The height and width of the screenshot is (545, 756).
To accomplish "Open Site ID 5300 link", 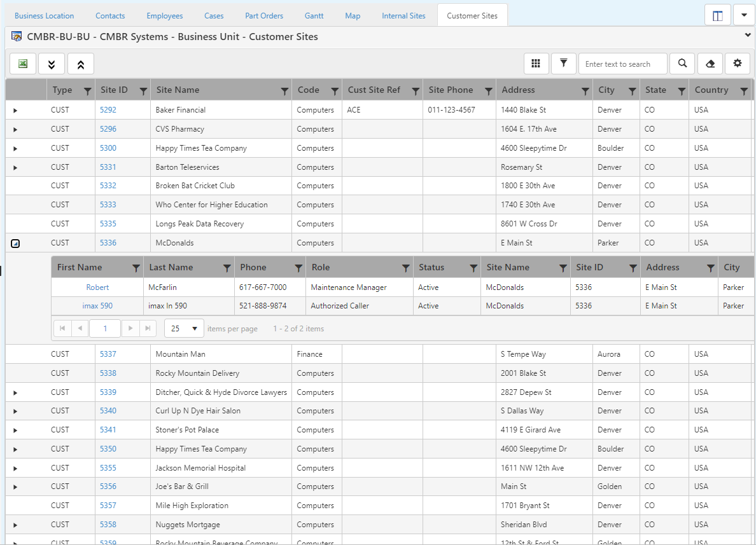I will (x=108, y=148).
